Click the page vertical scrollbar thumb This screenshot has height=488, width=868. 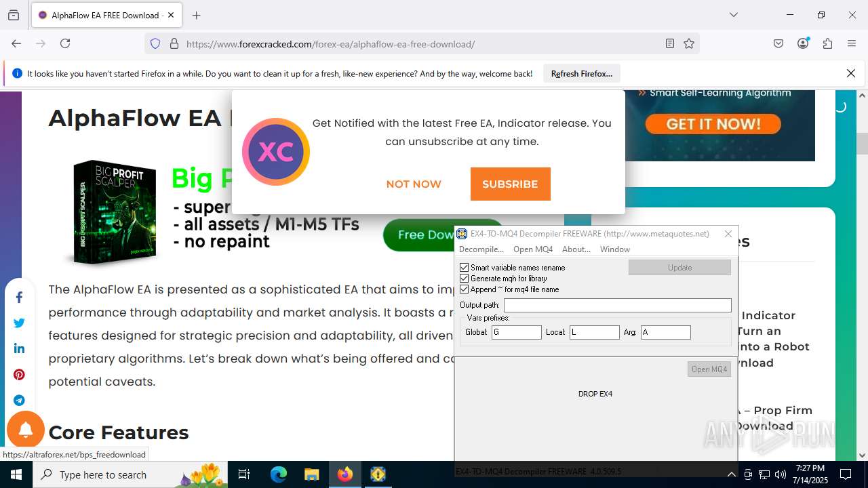click(863, 144)
